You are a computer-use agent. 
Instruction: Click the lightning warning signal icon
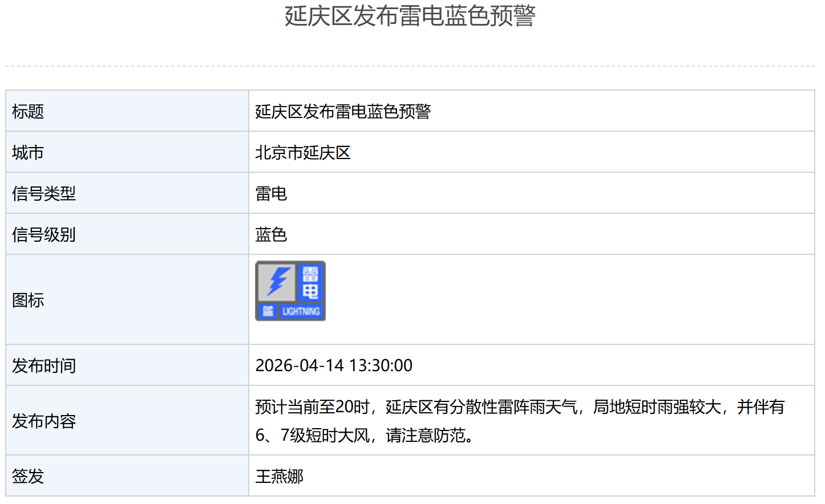point(290,291)
